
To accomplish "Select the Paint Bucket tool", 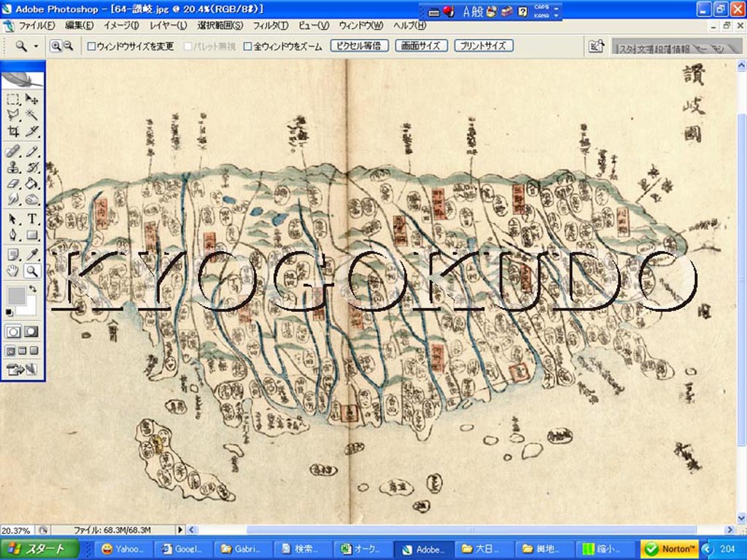I will (31, 183).
